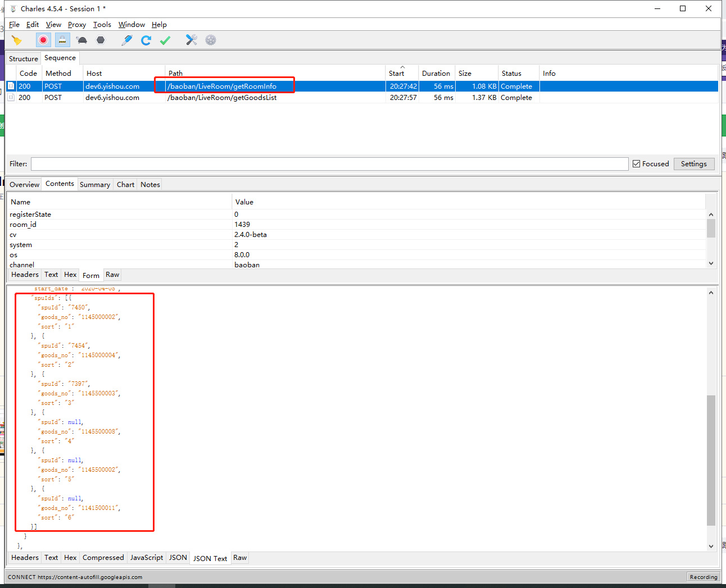Open the Tools menu
Viewport: 726px width, 588px height.
102,25
